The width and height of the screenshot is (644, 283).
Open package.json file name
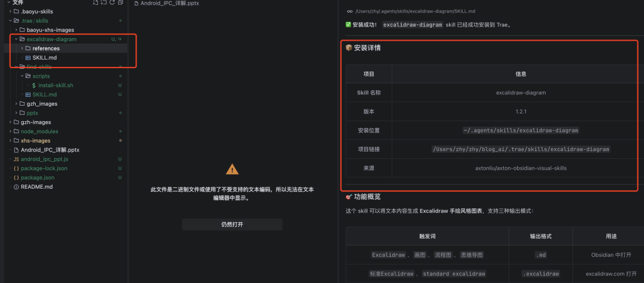pyautogui.click(x=38, y=178)
